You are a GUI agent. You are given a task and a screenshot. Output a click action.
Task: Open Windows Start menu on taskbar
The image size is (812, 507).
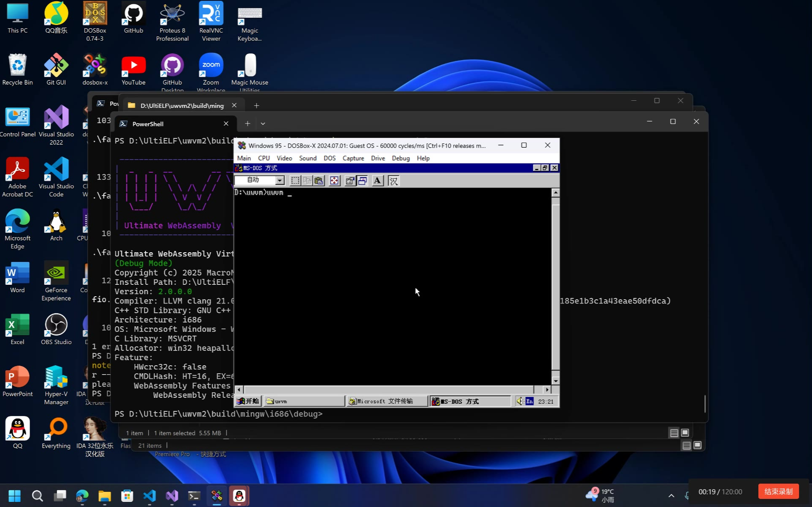15,496
